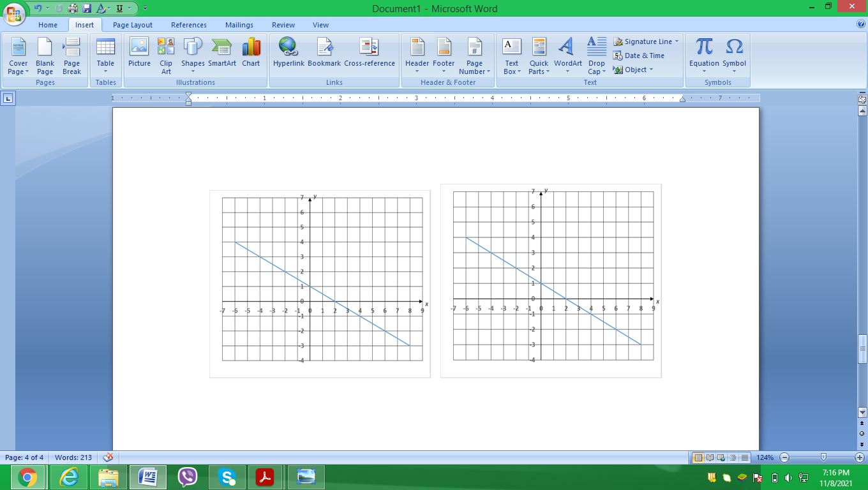Insert a Bookmark
This screenshot has height=490, width=868.
pos(324,54)
